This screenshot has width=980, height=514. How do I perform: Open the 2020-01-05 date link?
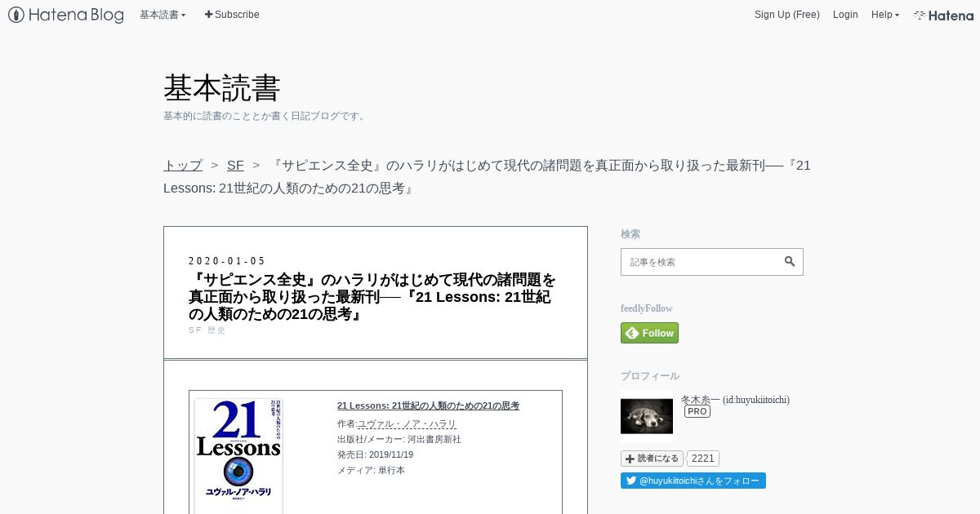(227, 261)
